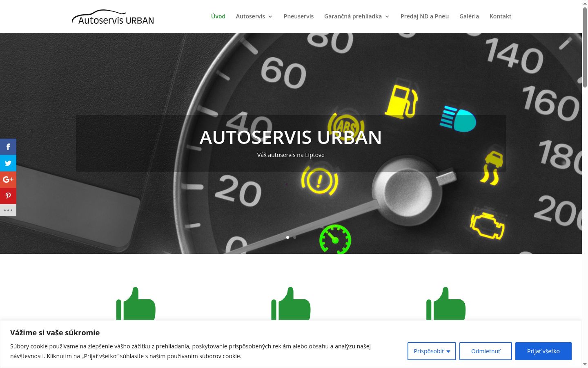The width and height of the screenshot is (588, 368).
Task: Click the AUTOSERVIS URBAN slide heading
Action: [x=291, y=137]
